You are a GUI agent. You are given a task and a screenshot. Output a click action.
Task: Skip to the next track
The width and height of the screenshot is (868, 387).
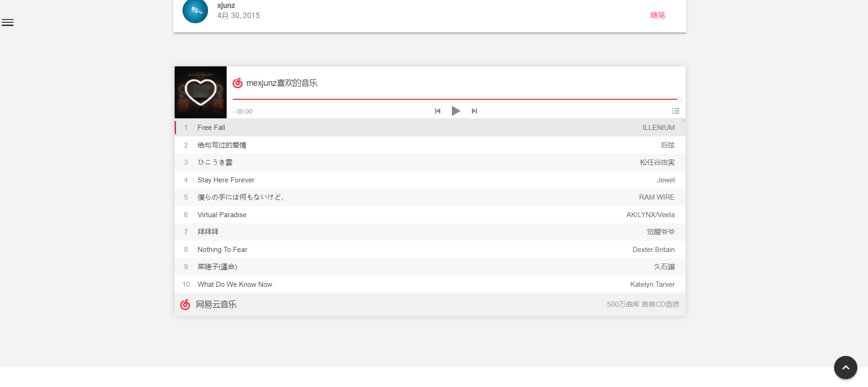[x=474, y=111]
